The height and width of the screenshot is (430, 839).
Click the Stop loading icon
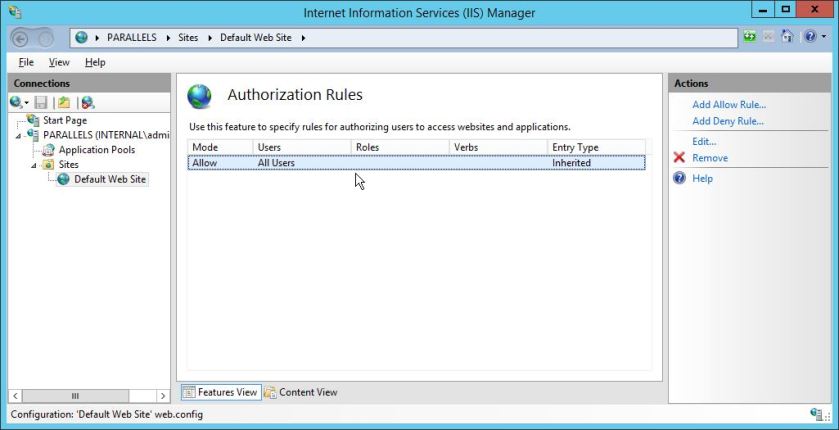coord(768,37)
